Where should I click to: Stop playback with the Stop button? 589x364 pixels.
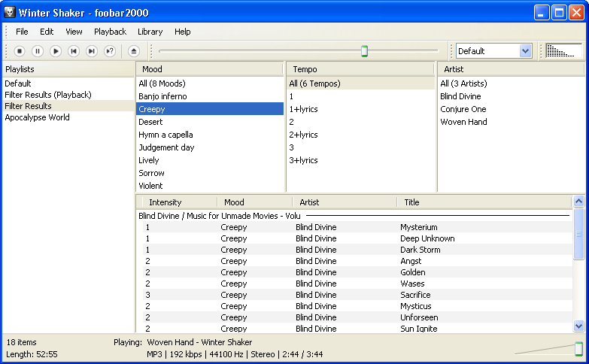20,51
